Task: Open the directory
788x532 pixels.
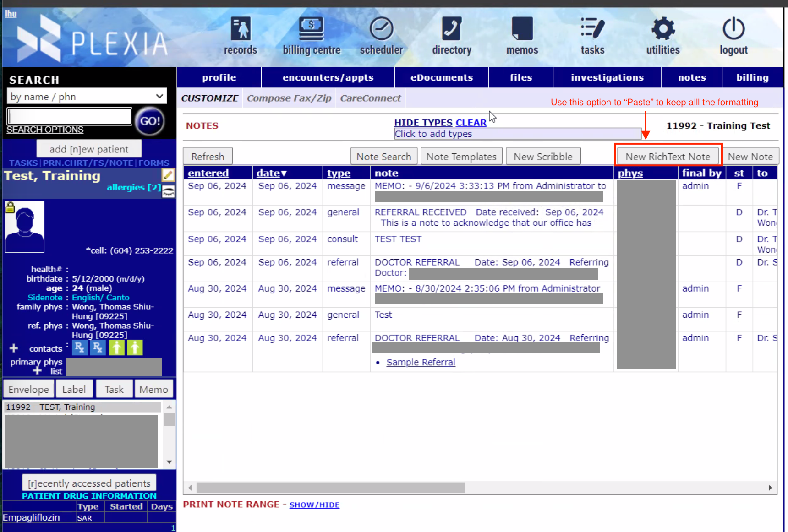Action: [452, 36]
